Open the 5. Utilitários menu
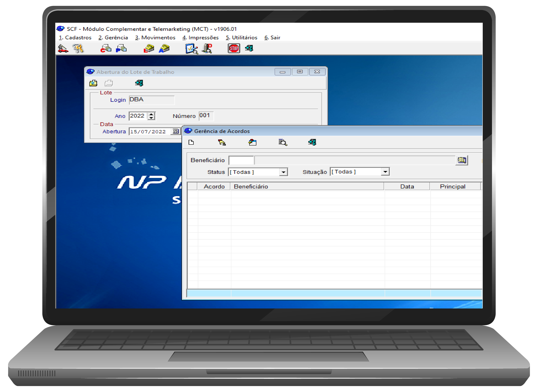Screen dimensions: 538x392 pos(242,38)
